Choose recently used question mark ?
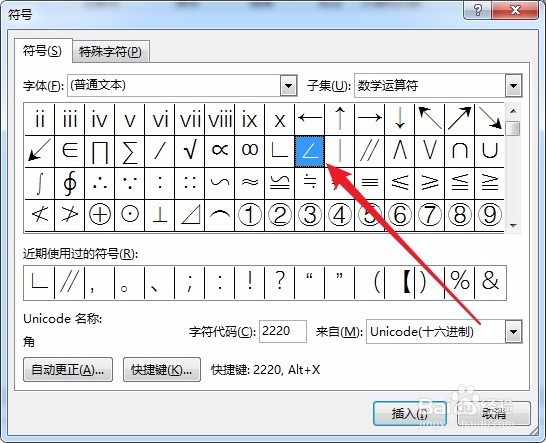 pos(280,282)
